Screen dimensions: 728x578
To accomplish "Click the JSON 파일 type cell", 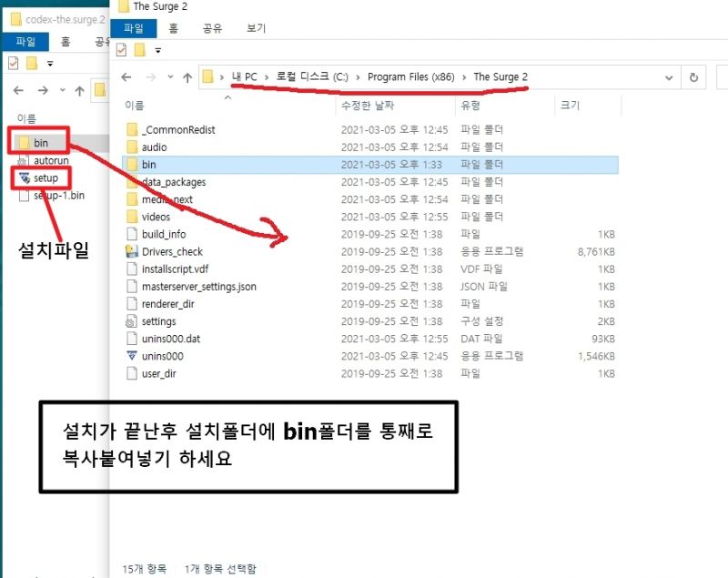I will pos(484,287).
